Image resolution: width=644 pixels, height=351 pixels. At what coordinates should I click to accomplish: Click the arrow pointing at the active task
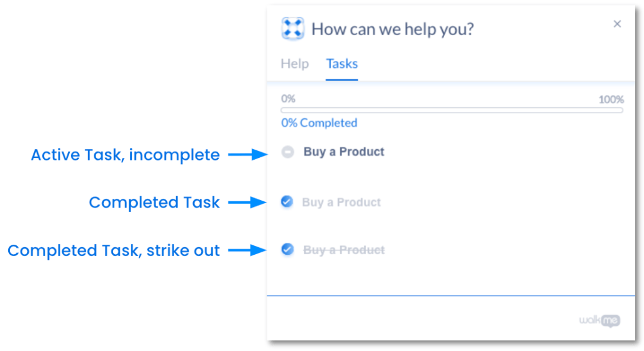(x=248, y=155)
